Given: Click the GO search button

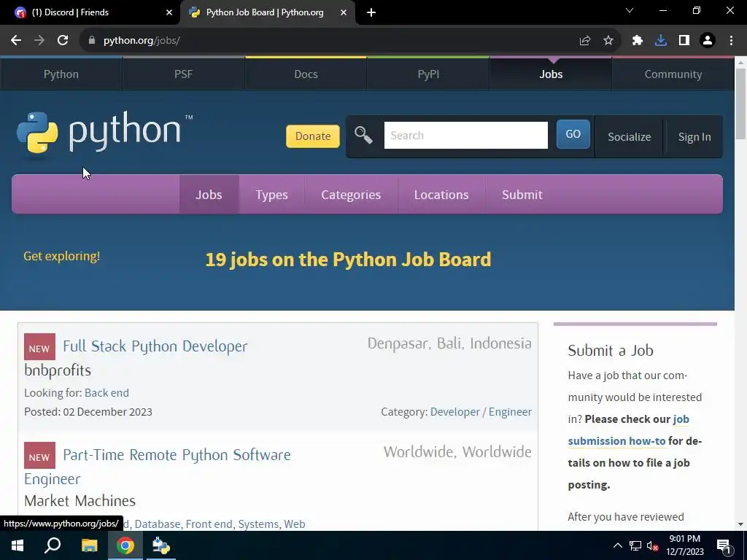Looking at the screenshot, I should [x=573, y=134].
